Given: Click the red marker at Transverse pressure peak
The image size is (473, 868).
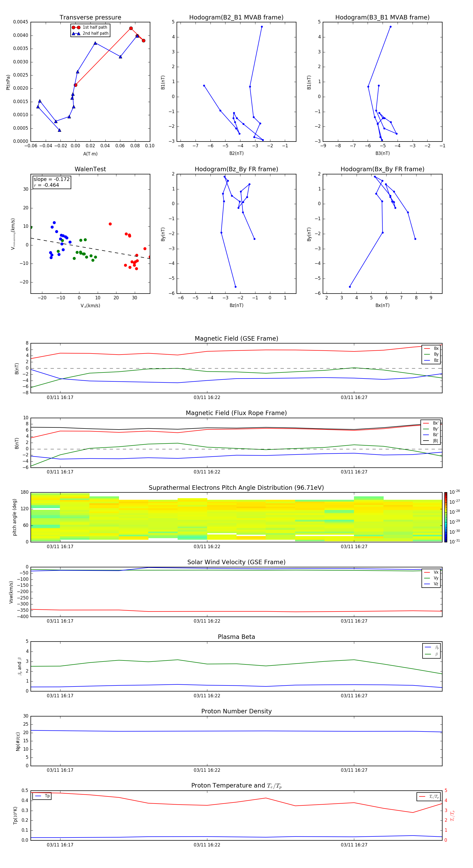Looking at the screenshot, I should 131,28.
